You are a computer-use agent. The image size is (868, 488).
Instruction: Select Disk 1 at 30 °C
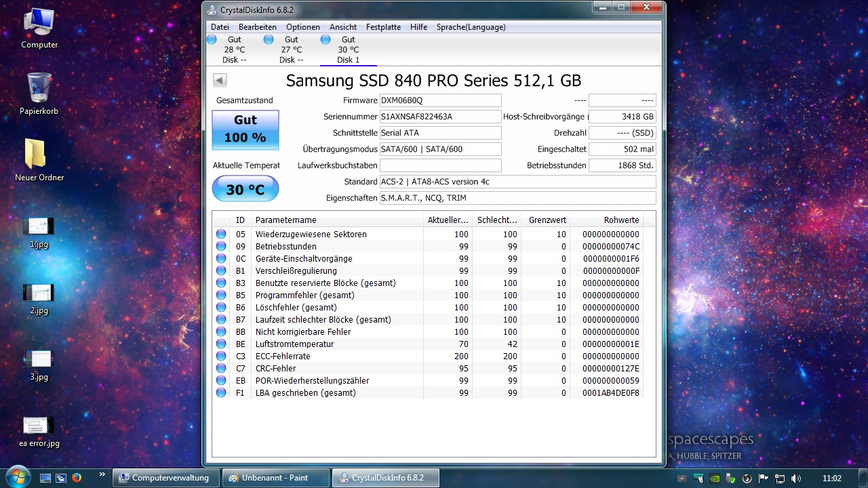[x=348, y=49]
